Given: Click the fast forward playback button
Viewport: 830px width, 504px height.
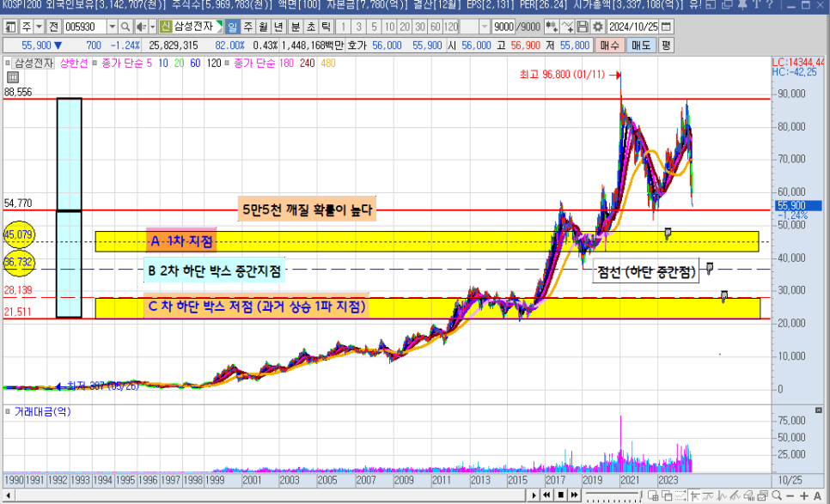Looking at the screenshot, I should pos(574,495).
